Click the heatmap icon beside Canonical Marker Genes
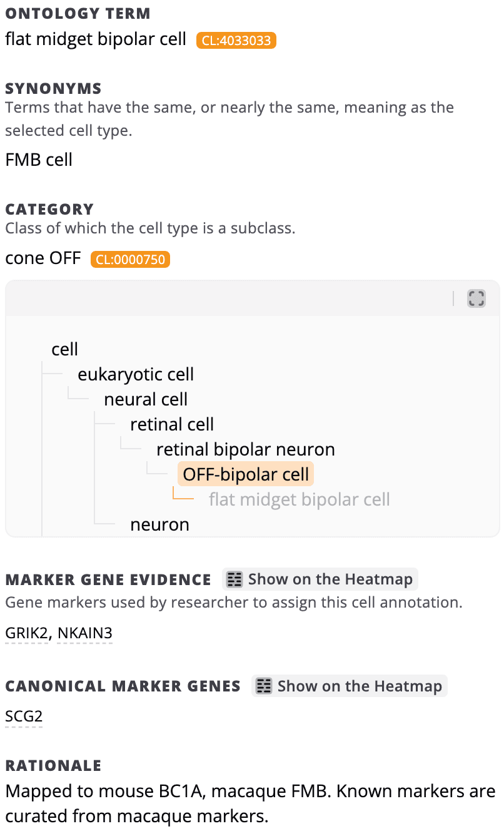This screenshot has width=504, height=836. click(x=265, y=686)
